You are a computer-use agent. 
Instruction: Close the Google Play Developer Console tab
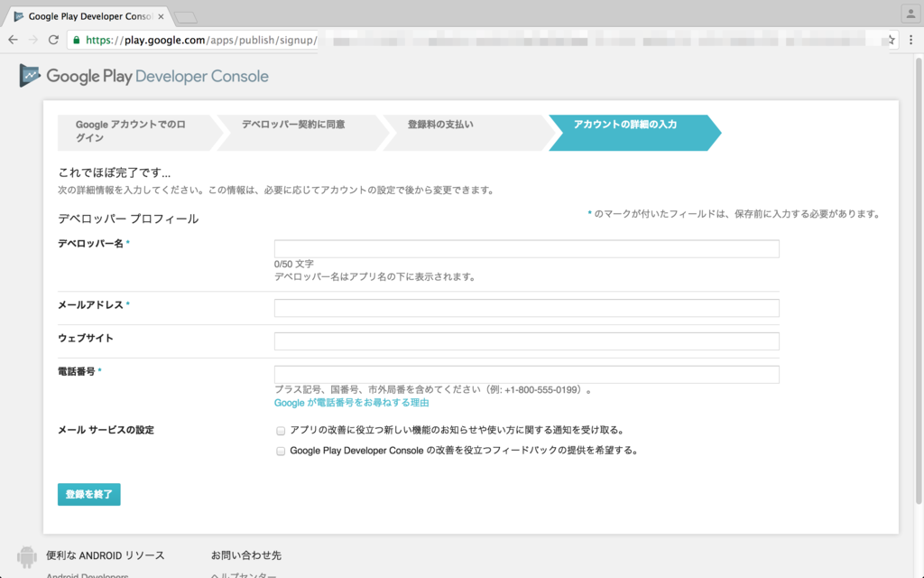tap(160, 16)
